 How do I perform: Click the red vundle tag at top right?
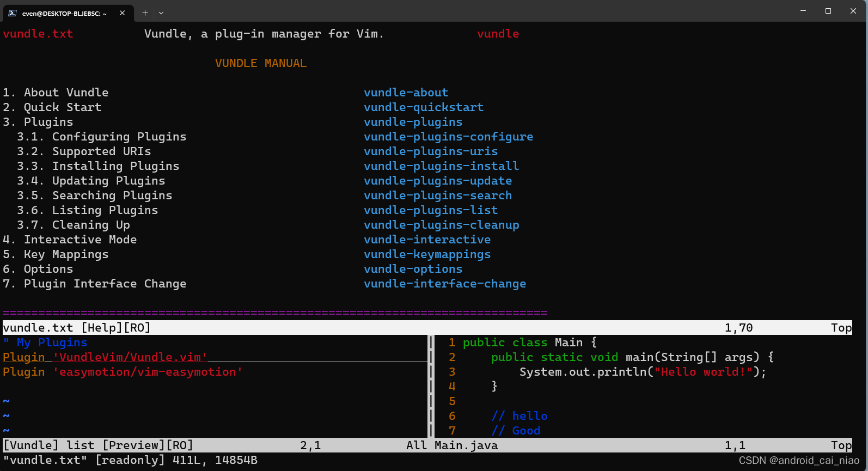498,34
